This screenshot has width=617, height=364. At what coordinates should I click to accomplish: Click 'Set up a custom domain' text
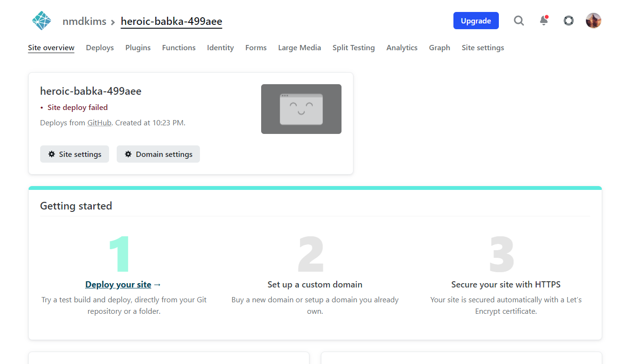[x=315, y=285]
